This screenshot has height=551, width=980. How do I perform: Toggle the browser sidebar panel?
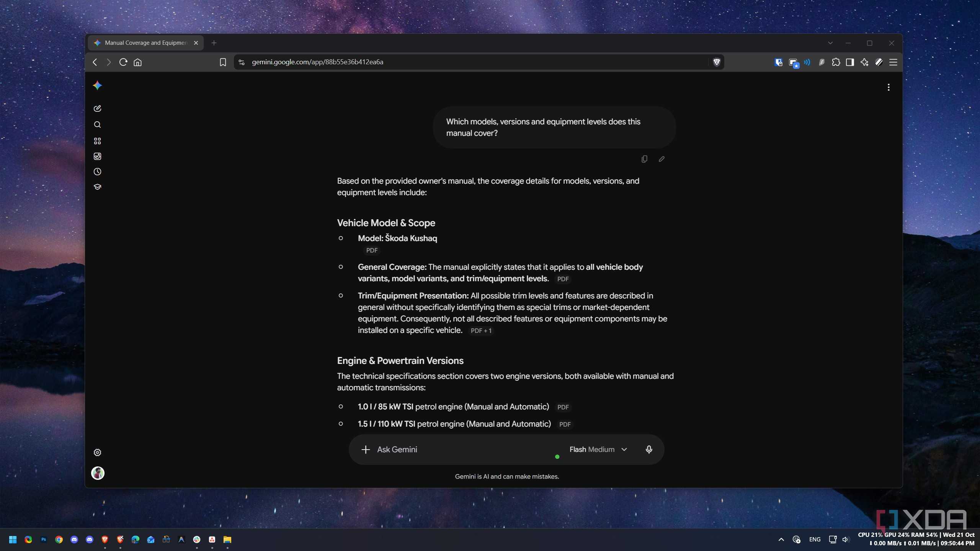pos(850,62)
